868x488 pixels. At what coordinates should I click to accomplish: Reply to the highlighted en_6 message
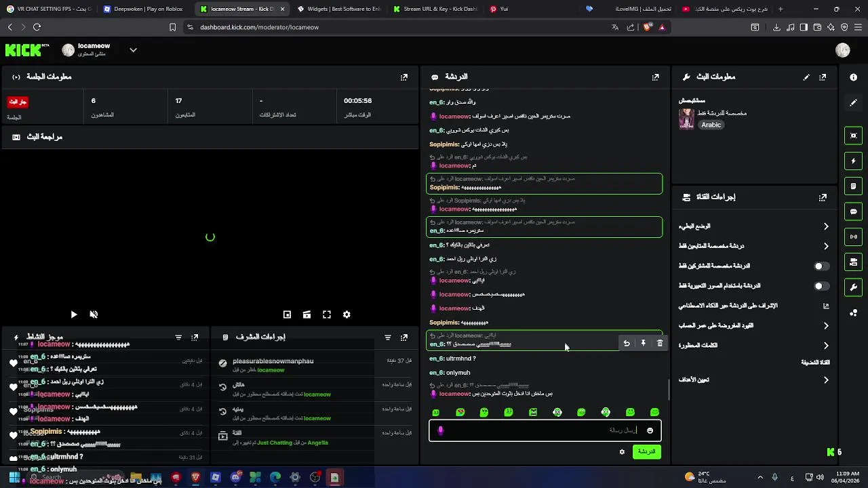(x=627, y=344)
